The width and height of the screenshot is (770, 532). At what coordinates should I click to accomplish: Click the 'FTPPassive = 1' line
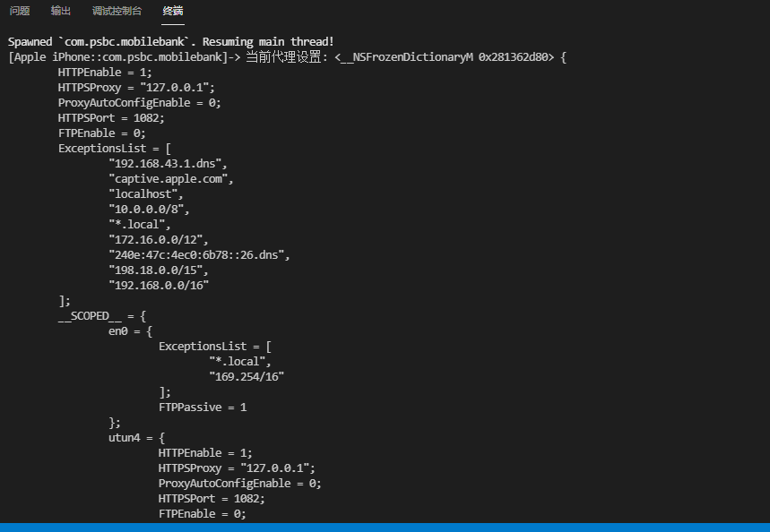tap(203, 408)
